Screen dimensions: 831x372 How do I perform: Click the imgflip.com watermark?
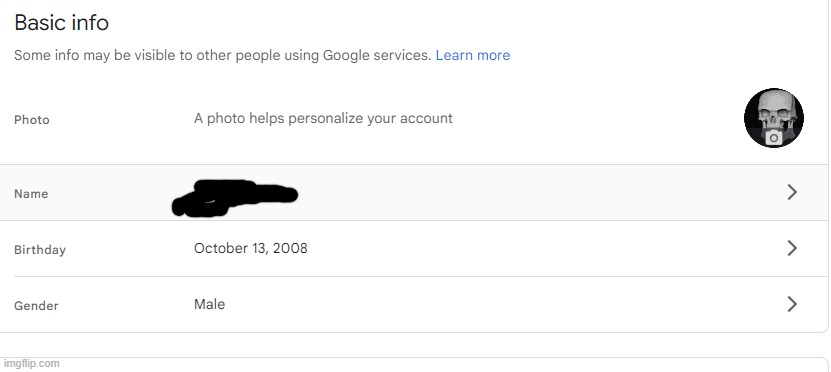pos(31,364)
